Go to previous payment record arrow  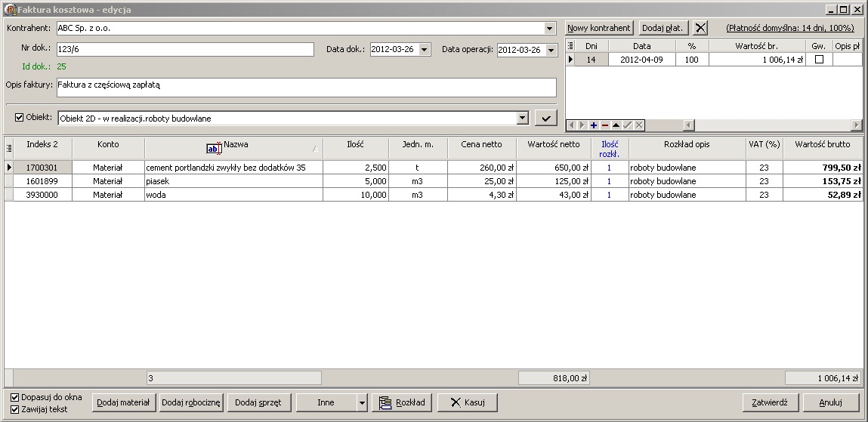(572, 125)
